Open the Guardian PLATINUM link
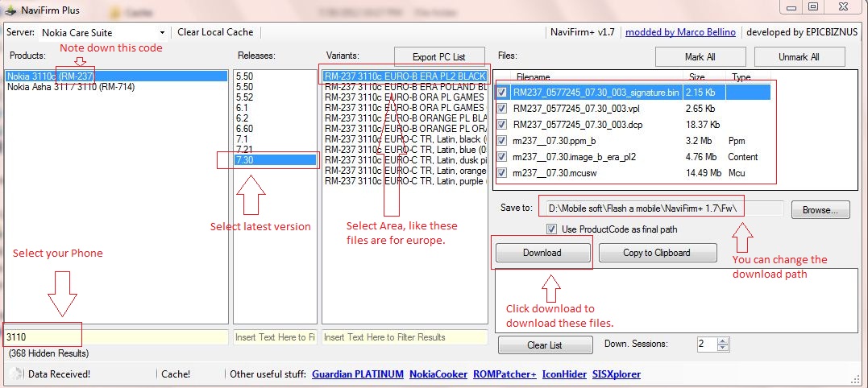 [x=358, y=374]
